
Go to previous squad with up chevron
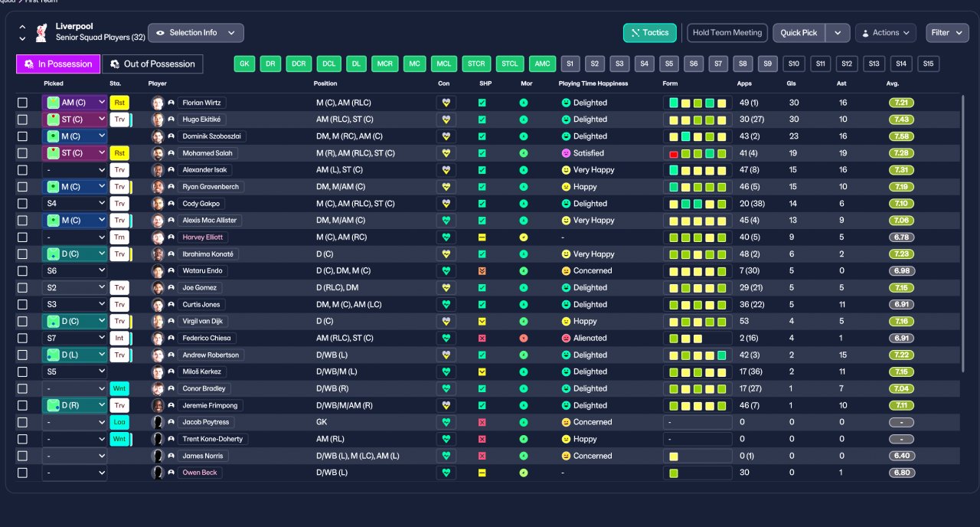[x=21, y=27]
